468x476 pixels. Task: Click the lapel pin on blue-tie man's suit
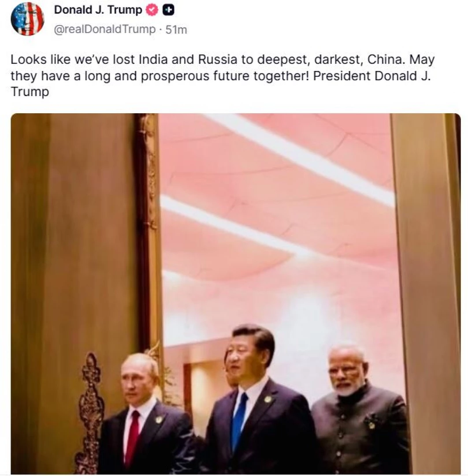267,399
